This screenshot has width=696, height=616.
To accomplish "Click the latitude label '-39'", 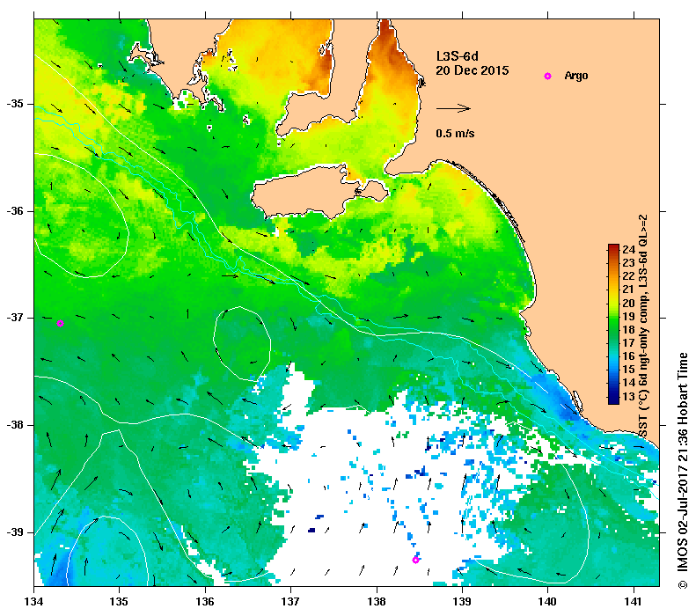I will [15, 532].
